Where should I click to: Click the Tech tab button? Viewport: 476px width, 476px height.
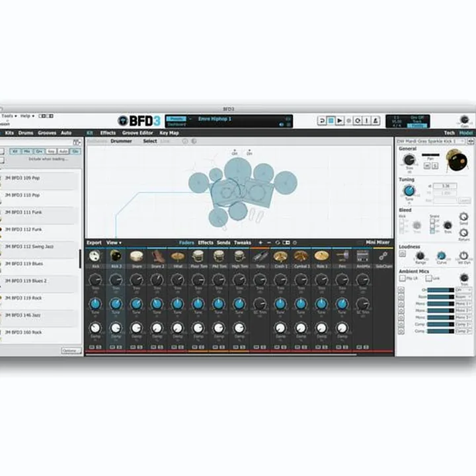click(x=449, y=133)
